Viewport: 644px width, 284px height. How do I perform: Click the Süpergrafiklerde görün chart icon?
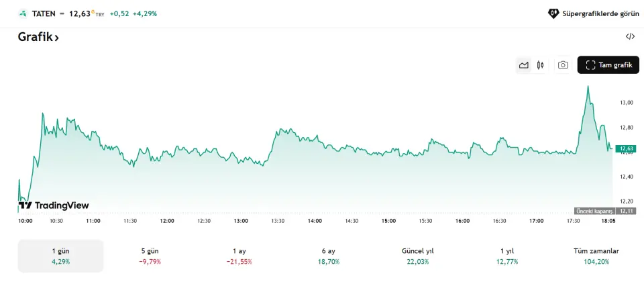pos(553,13)
